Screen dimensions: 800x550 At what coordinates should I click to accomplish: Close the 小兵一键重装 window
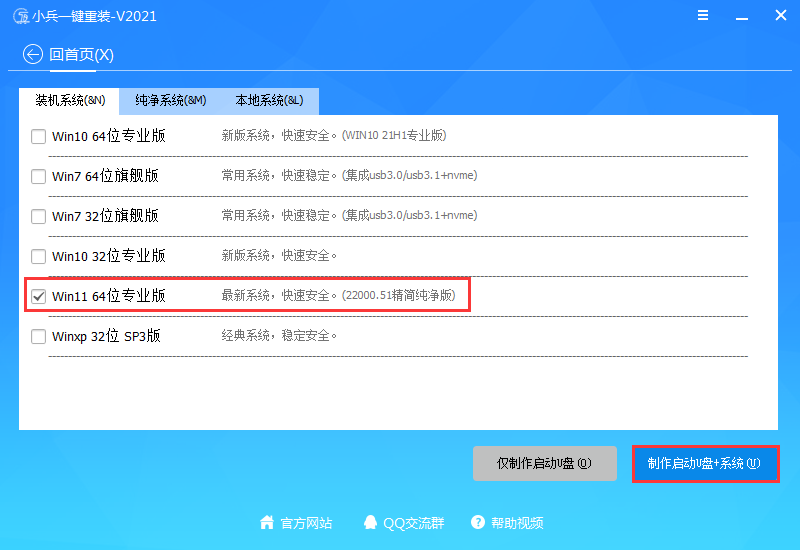(x=781, y=15)
